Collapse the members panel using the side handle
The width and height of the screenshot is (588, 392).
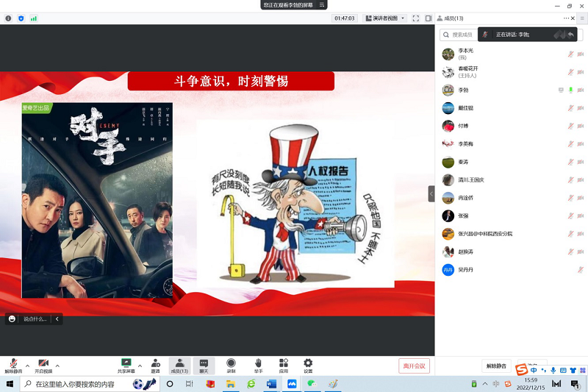coord(431,194)
